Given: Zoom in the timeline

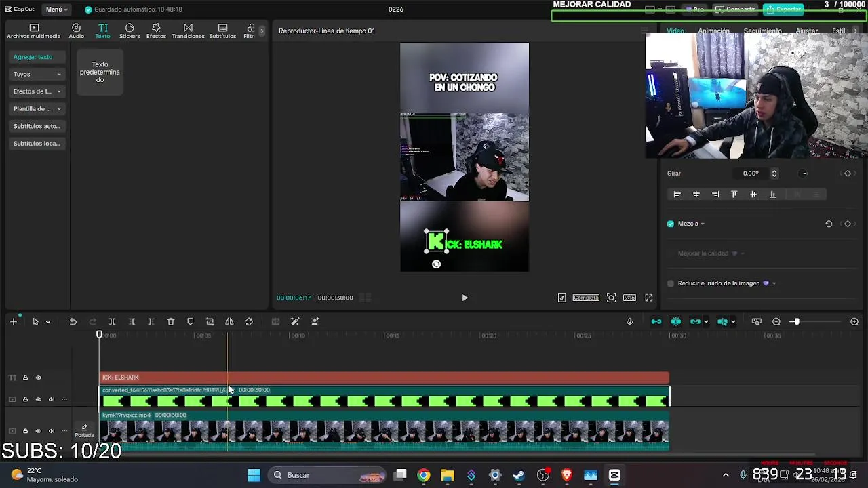Looking at the screenshot, I should 854,321.
